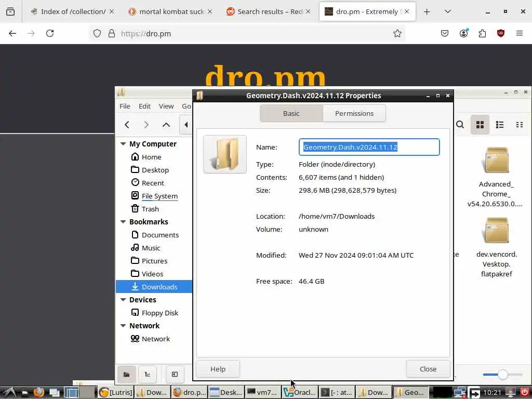Open Oracle VirtualBox taskbar entry
Image resolution: width=532 pixels, height=399 pixels.
pyautogui.click(x=300, y=392)
